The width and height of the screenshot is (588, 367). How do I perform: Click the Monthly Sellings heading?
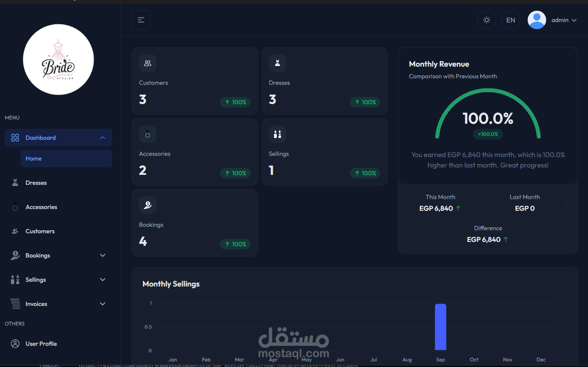coord(171,284)
